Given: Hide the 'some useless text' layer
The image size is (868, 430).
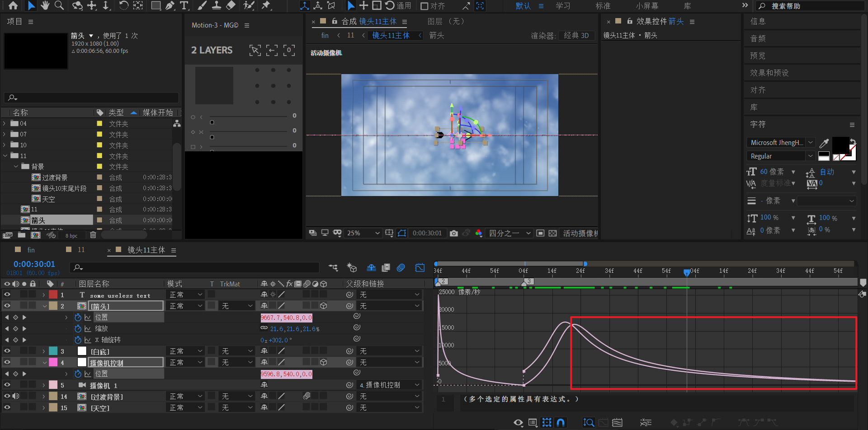Looking at the screenshot, I should pyautogui.click(x=7, y=294).
